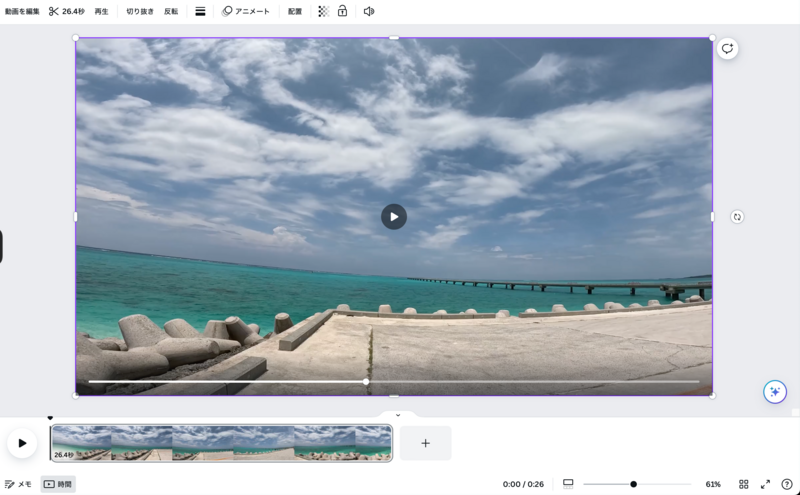Viewport: 800px width, 495px height.
Task: Open the line weight hamburger icon
Action: (x=200, y=11)
